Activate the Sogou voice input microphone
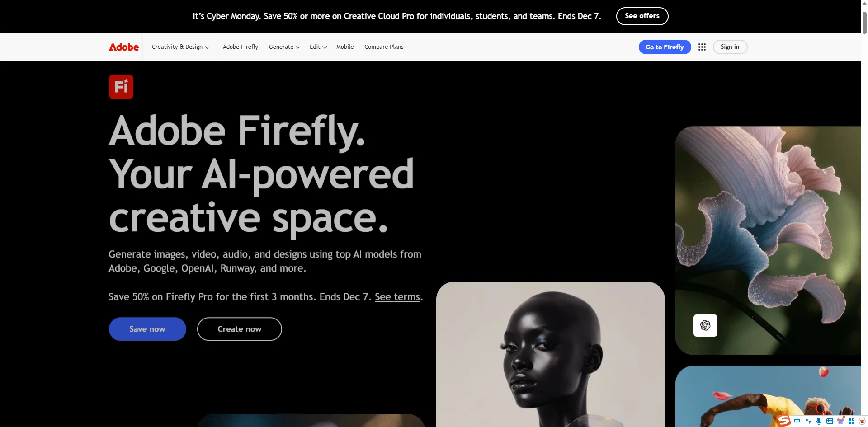This screenshot has height=427, width=868. coord(819,421)
